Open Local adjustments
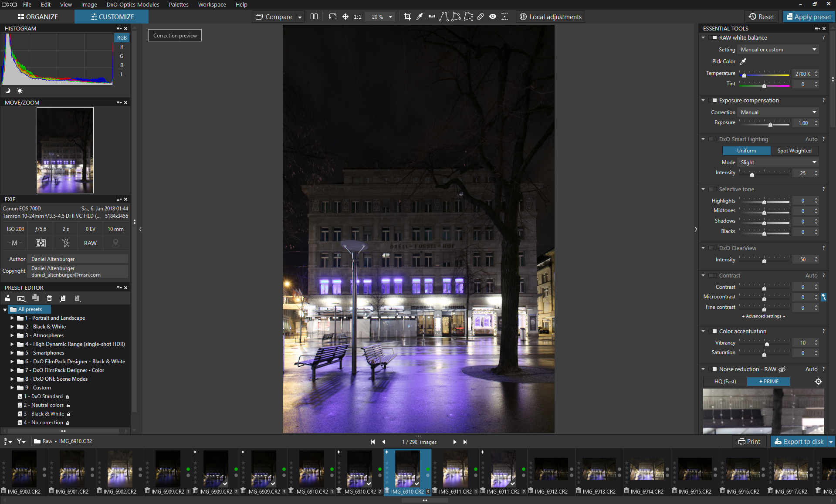Image resolution: width=836 pixels, height=504 pixels. 551,17
